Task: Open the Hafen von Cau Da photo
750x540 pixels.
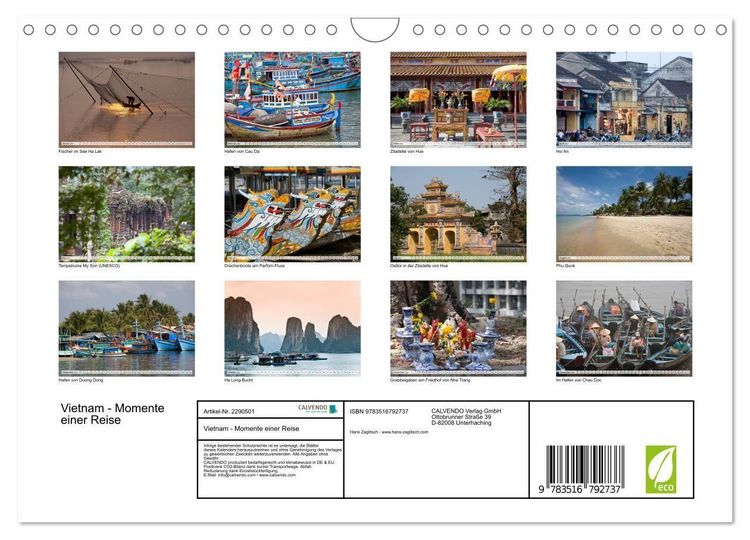Action: pyautogui.click(x=292, y=99)
